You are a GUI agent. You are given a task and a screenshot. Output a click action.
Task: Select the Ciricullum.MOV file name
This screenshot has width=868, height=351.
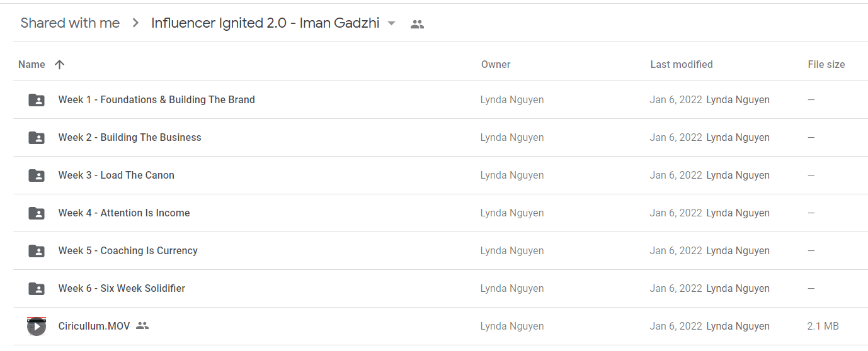coord(94,326)
